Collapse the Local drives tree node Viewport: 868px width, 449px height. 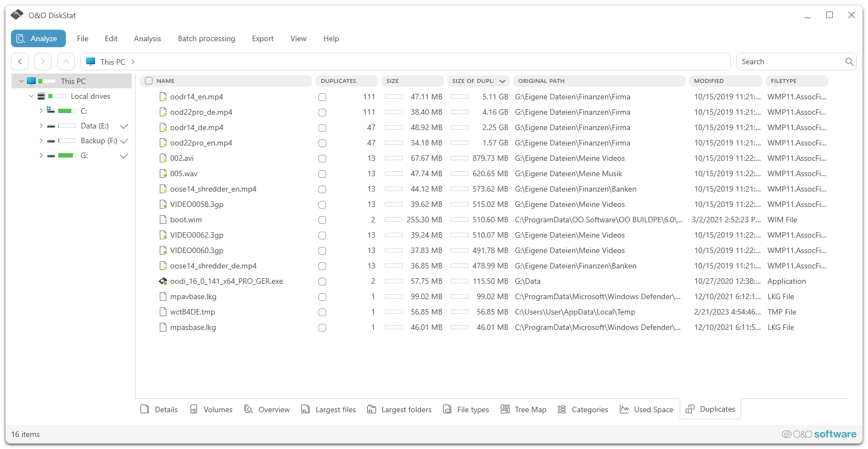coord(31,96)
